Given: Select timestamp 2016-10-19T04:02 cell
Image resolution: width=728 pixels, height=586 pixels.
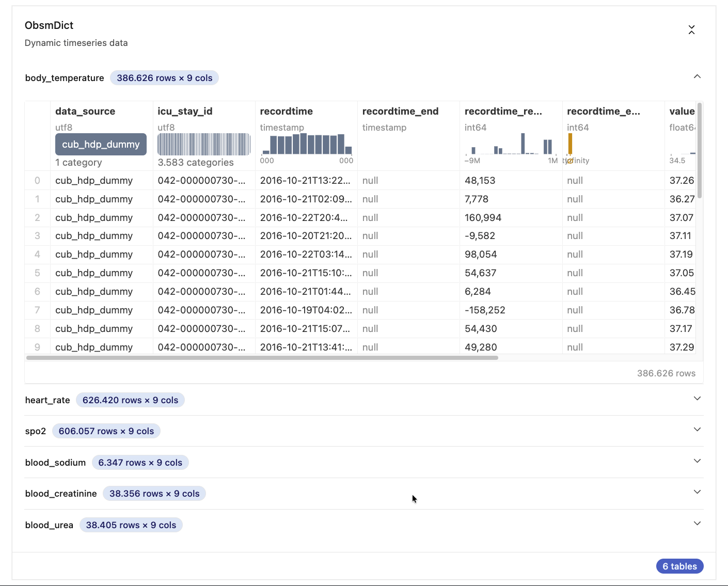Looking at the screenshot, I should [x=306, y=310].
